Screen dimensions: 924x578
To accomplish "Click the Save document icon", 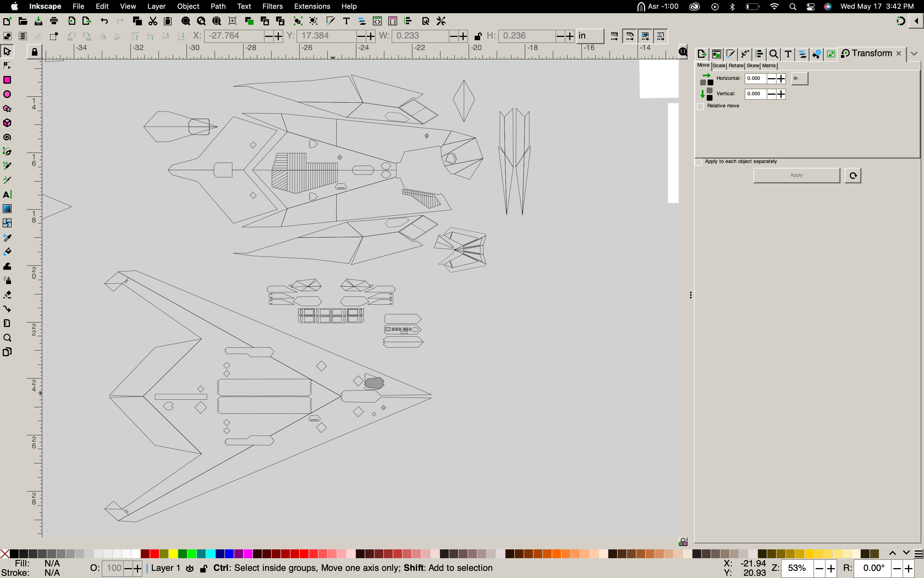I will pos(38,21).
